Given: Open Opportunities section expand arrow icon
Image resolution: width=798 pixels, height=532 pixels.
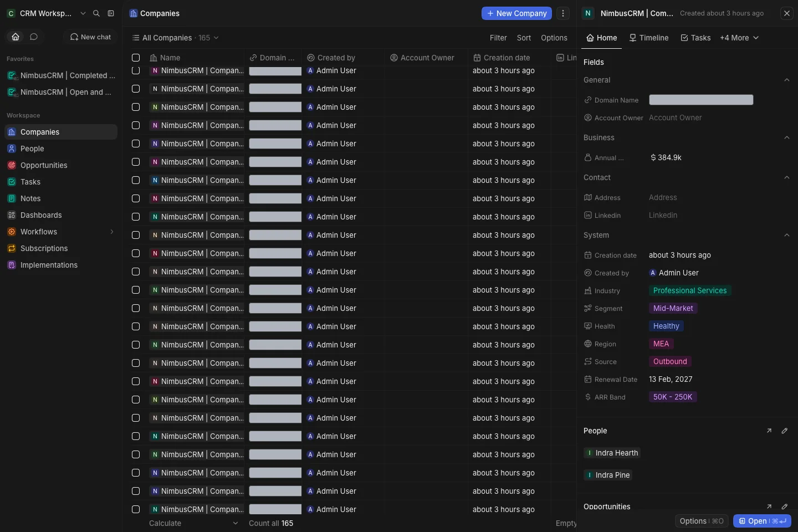Looking at the screenshot, I should 769,507.
